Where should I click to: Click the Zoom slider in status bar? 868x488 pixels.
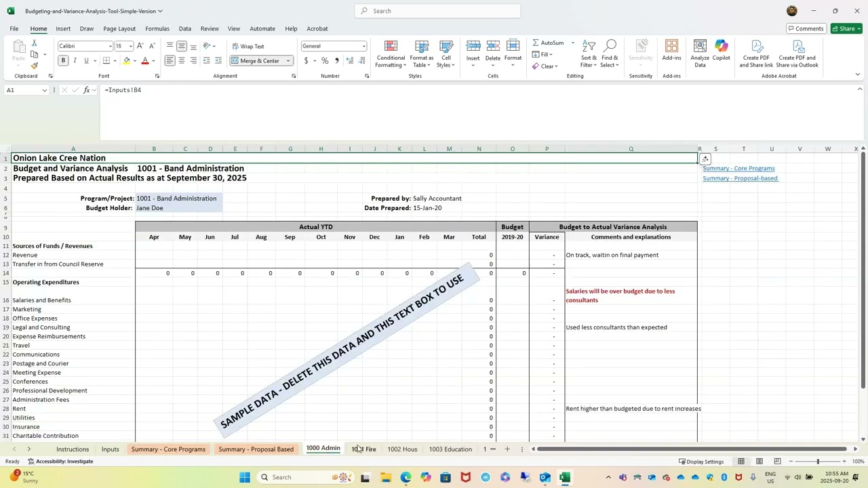click(817, 462)
